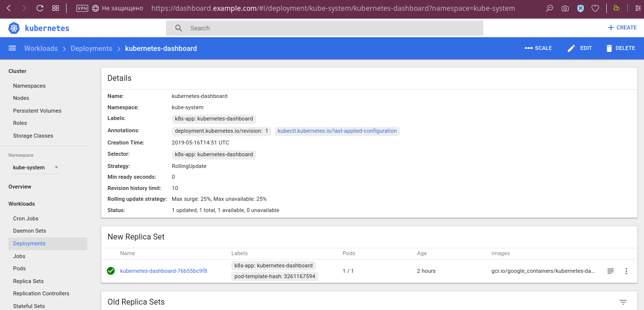Open Nodes under Cluster

click(21, 98)
